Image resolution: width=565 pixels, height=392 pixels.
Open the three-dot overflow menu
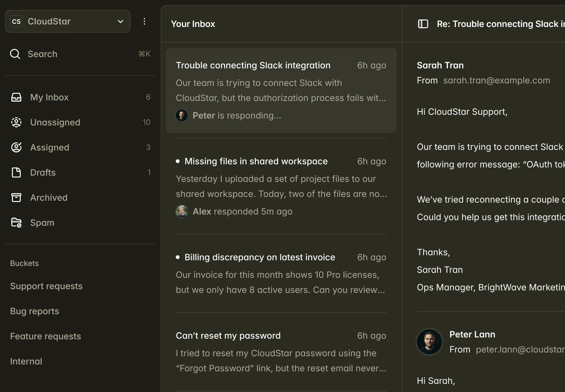click(x=144, y=21)
